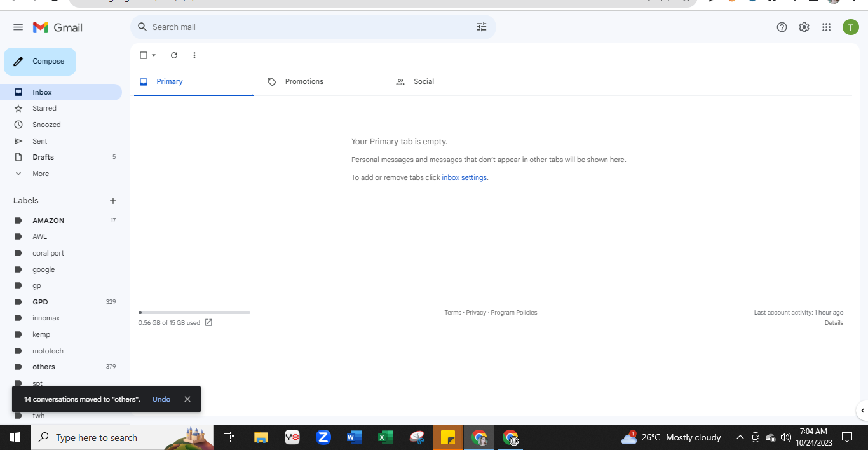Open Microsoft Excel from taskbar
868x450 pixels.
[x=386, y=437]
